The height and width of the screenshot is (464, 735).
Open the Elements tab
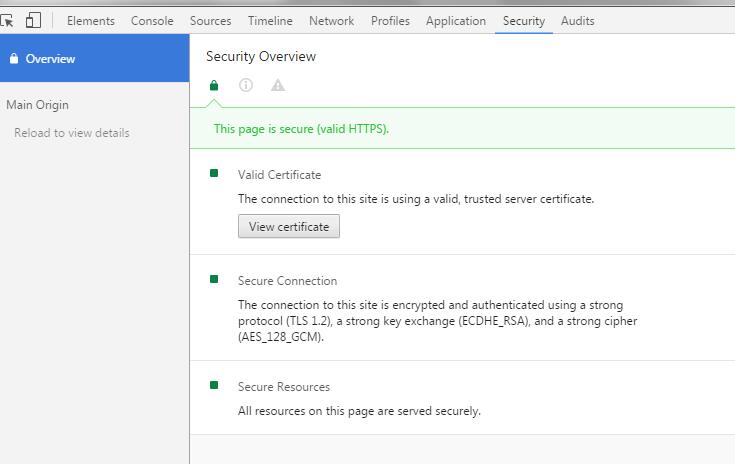click(x=90, y=21)
